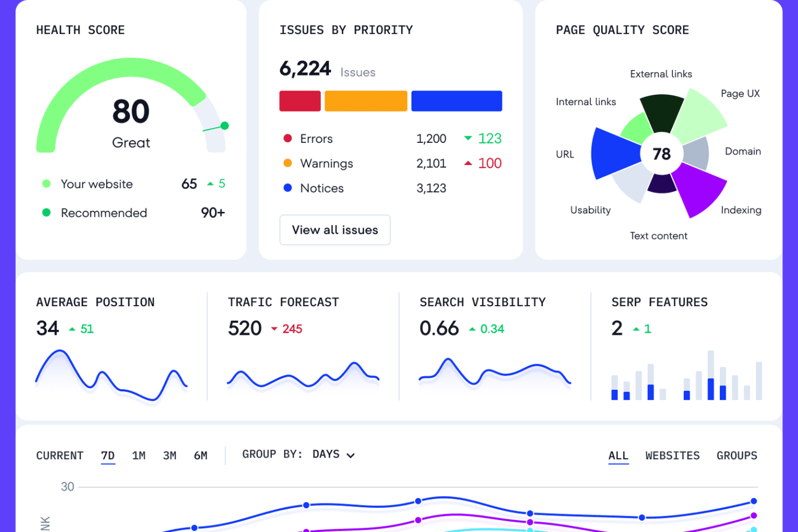Click the View all issues button
Viewport: 798px width, 532px height.
tap(334, 230)
